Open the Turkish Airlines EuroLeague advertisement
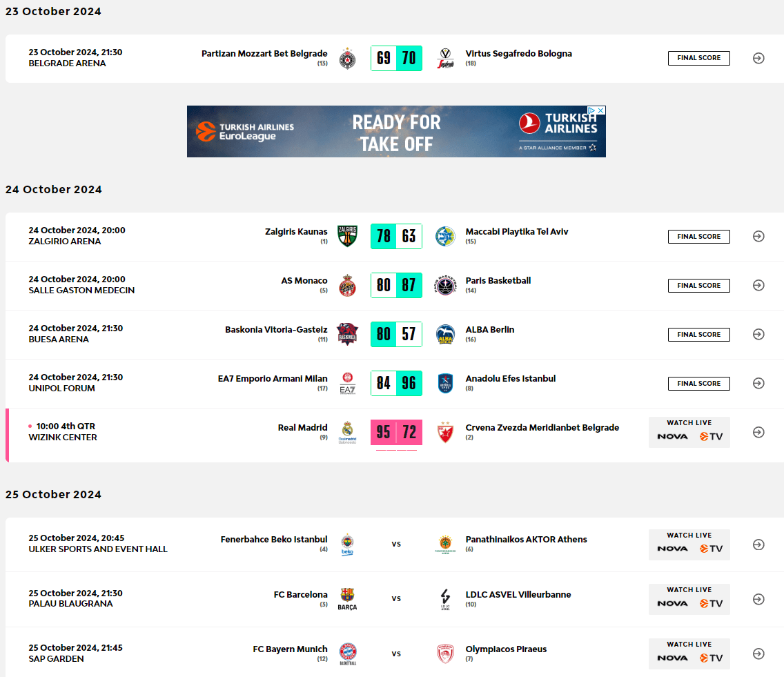The image size is (784, 677). 395,132
